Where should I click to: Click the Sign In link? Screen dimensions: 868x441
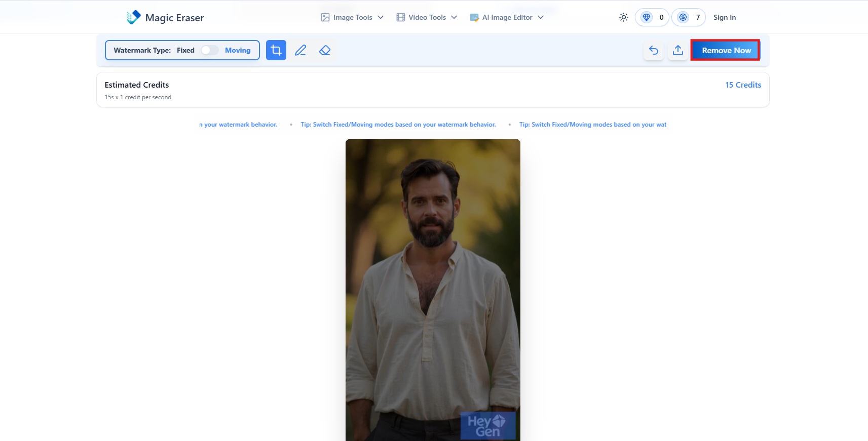point(725,17)
